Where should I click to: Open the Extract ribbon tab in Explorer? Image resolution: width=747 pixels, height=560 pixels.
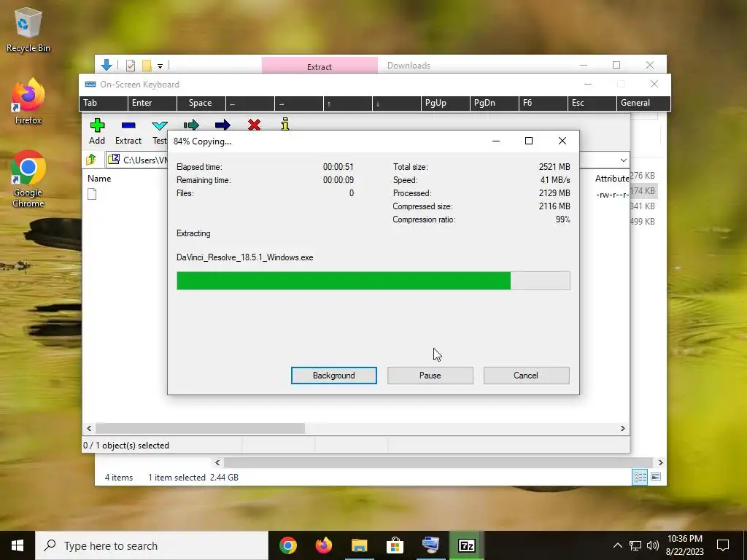[320, 66]
